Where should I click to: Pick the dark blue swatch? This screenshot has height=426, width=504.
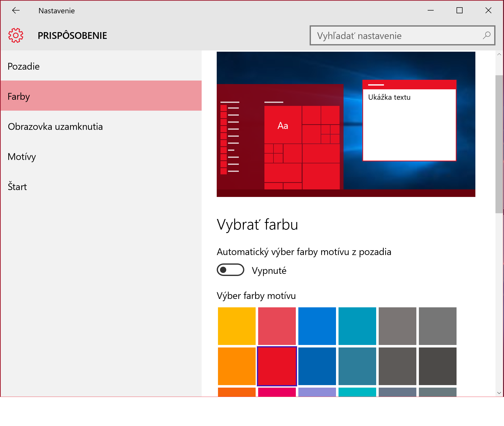pyautogui.click(x=317, y=366)
